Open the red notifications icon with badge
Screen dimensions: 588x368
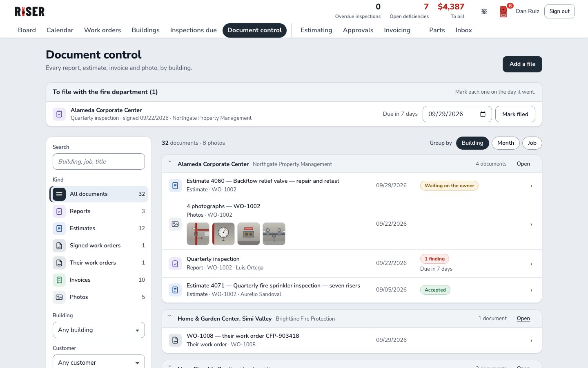tap(504, 11)
